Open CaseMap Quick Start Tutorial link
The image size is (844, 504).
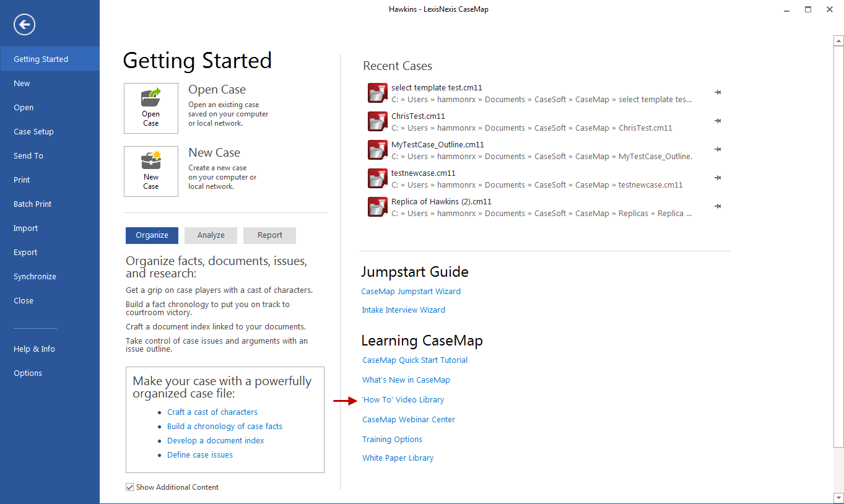[415, 360]
